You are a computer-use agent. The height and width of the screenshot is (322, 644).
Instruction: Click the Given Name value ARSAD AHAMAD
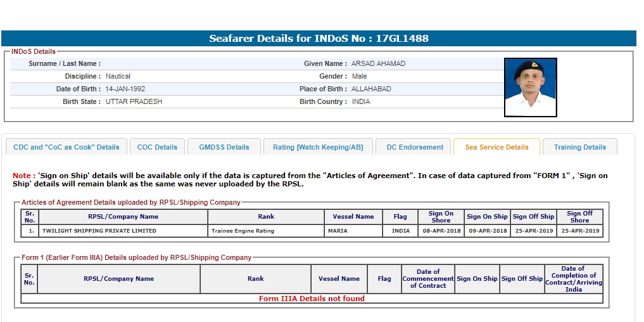coord(378,63)
